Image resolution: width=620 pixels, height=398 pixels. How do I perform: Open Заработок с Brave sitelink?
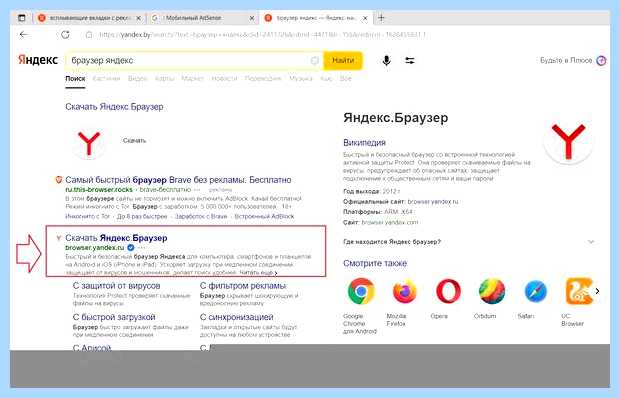tap(201, 216)
